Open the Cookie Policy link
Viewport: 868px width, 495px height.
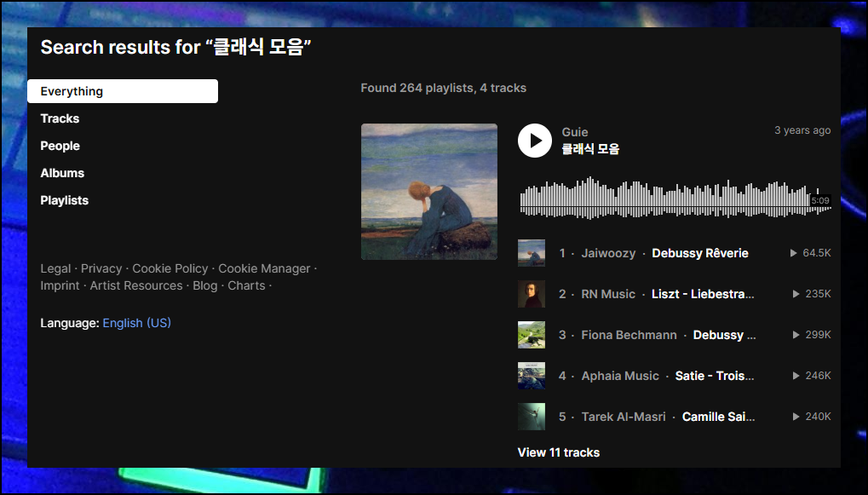point(170,268)
